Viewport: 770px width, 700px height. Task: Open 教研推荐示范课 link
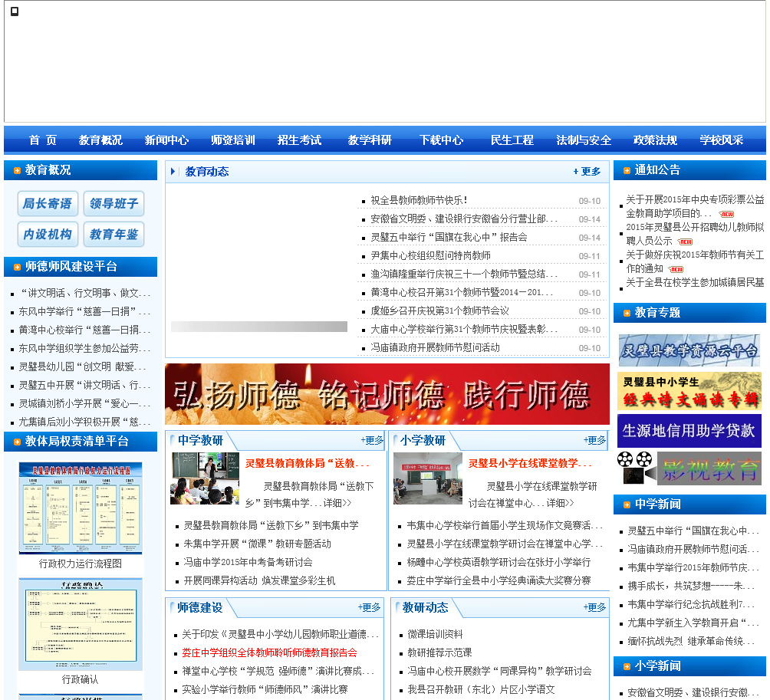[439, 653]
